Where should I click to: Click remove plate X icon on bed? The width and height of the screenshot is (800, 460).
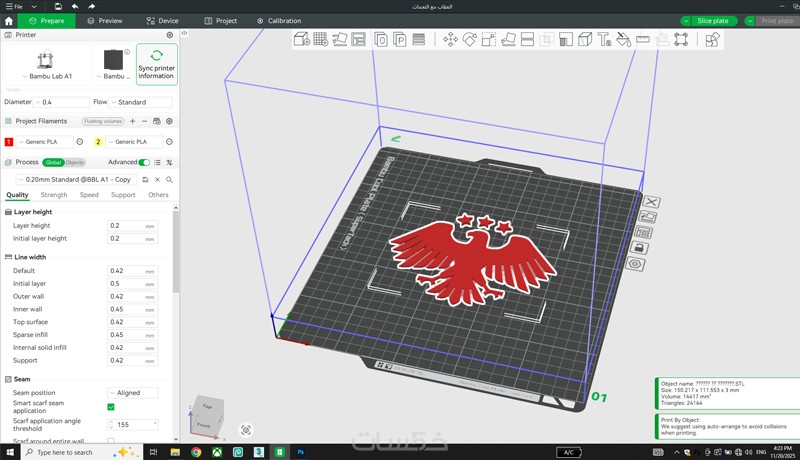point(651,202)
